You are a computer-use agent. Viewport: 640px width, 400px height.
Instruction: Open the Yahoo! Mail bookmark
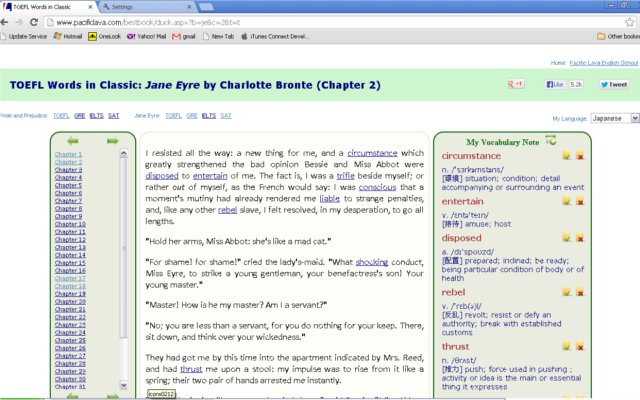tap(147, 36)
